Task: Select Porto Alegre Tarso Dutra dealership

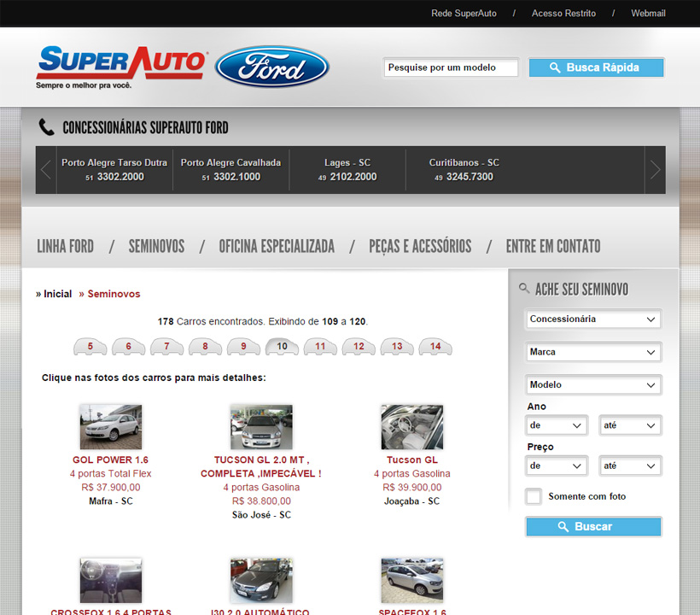Action: click(x=114, y=170)
